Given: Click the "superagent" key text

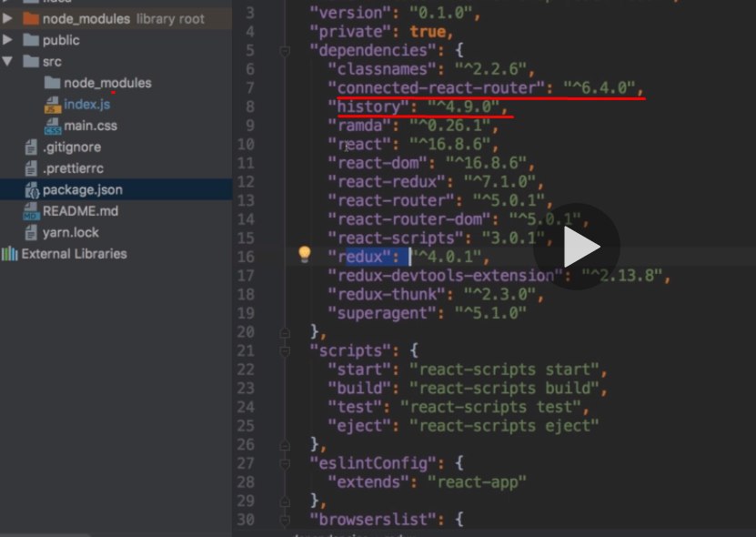Looking at the screenshot, I should (x=382, y=313).
